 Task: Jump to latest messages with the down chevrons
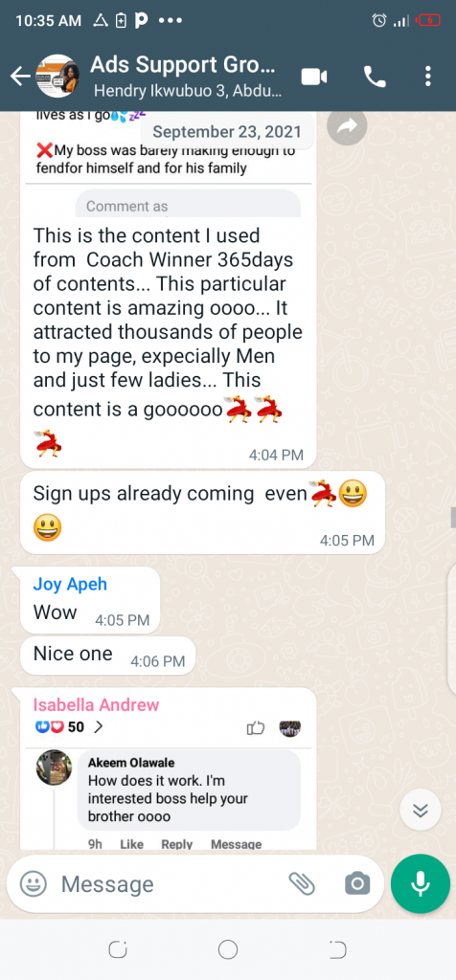(421, 811)
